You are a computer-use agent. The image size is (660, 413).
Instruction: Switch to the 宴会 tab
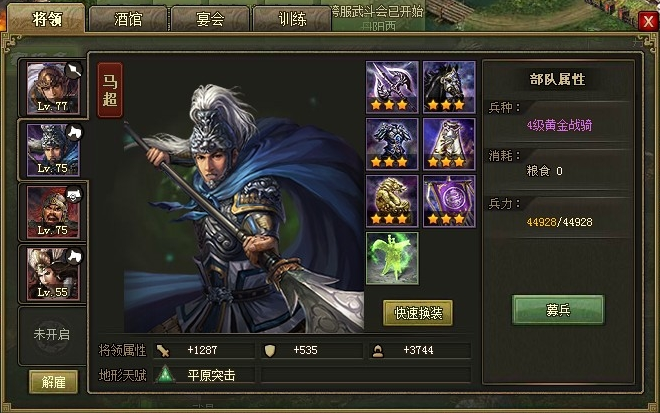tap(210, 19)
